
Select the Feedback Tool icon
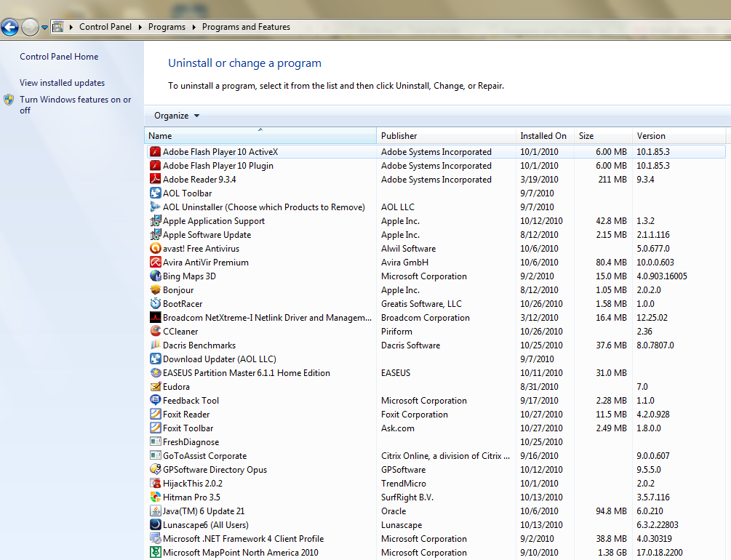(155, 400)
